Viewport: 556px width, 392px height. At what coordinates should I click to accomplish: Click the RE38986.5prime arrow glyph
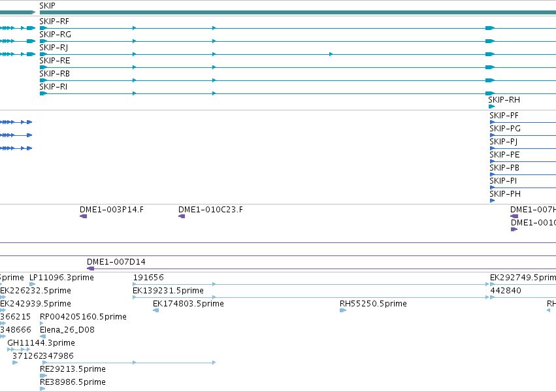42,389
